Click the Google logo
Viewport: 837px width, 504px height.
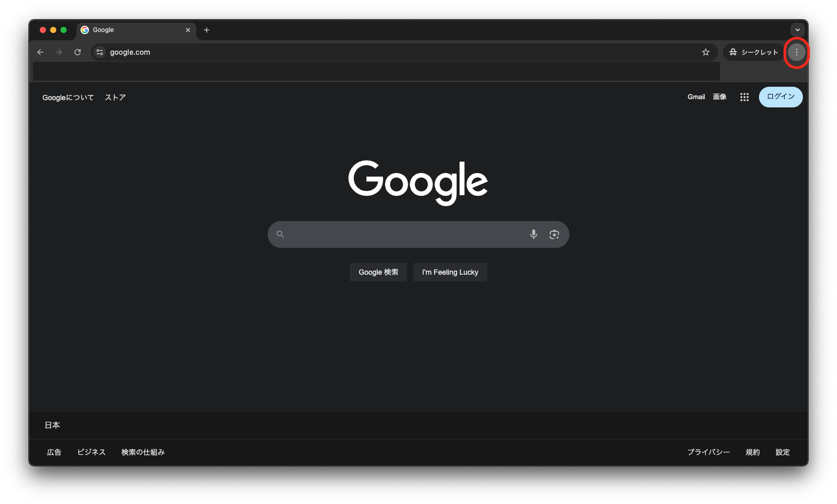point(418,182)
